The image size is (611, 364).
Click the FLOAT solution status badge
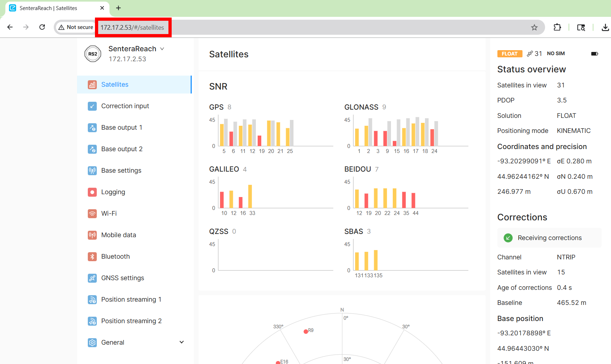pos(509,54)
